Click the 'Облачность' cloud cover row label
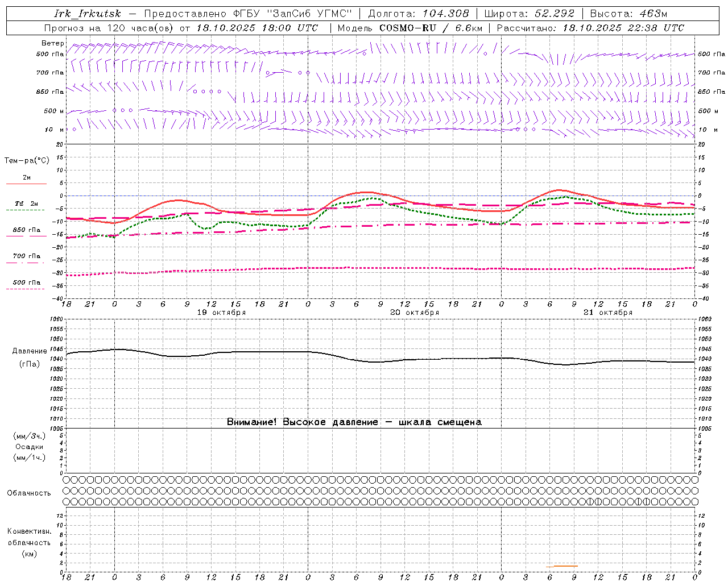728x582 pixels. click(29, 493)
